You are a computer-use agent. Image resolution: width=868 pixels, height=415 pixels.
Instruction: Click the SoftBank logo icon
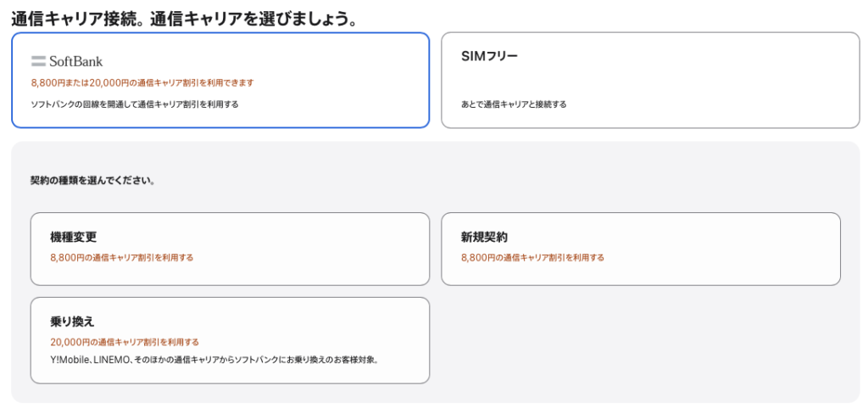38,61
